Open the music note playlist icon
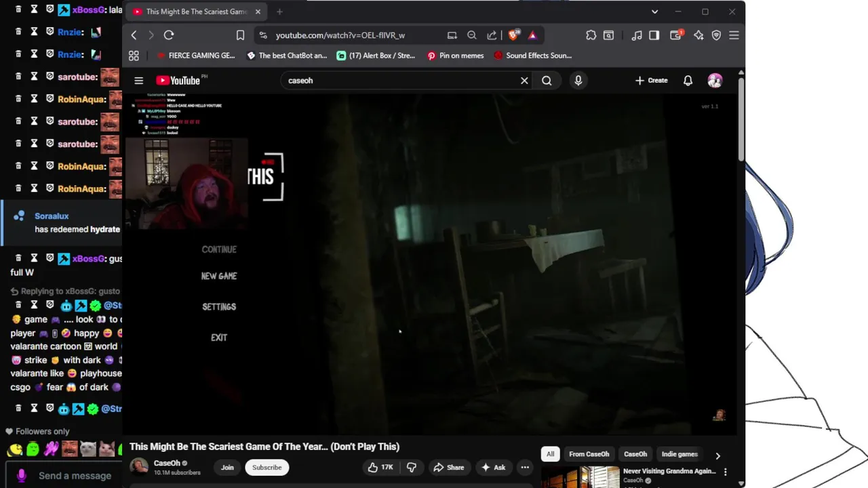 (x=636, y=35)
